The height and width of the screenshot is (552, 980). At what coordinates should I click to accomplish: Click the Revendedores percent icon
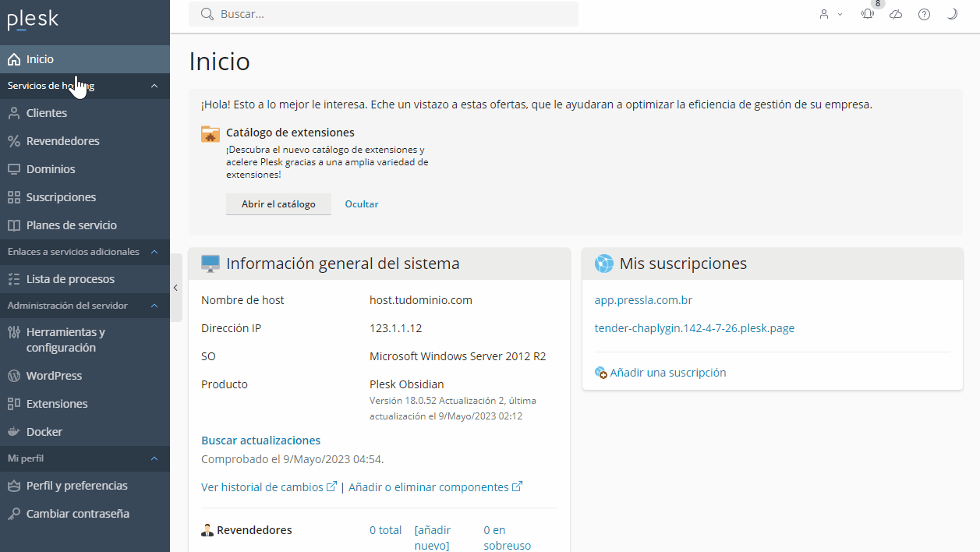(x=13, y=141)
